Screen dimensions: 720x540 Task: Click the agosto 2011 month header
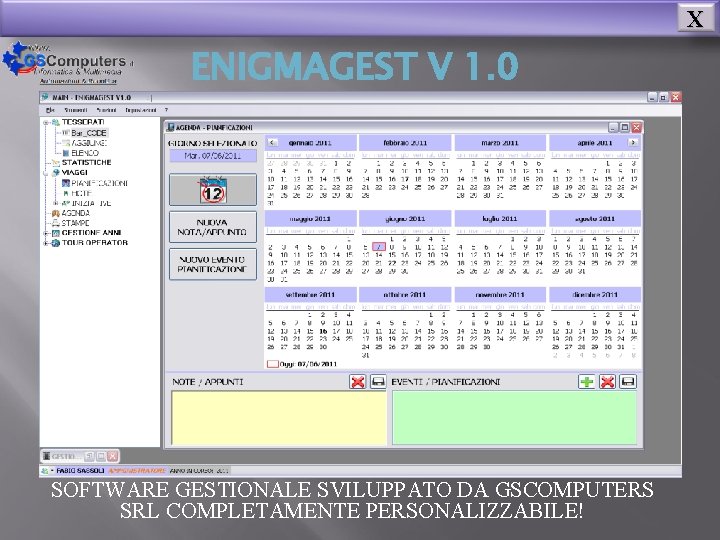click(595, 219)
